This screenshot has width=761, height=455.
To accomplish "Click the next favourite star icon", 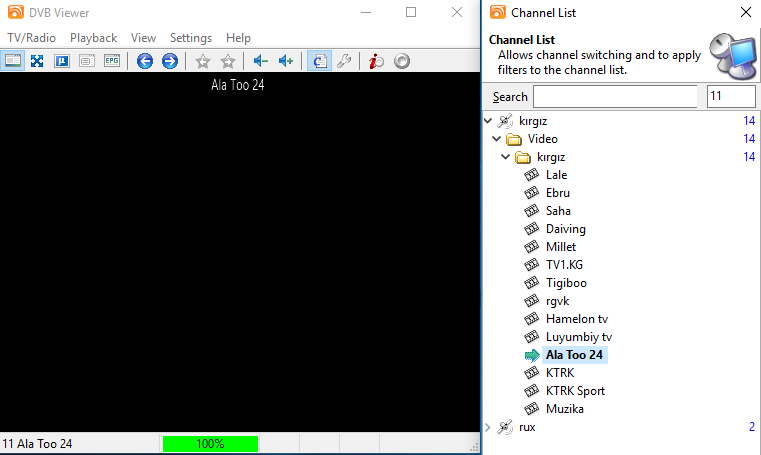I will tap(228, 61).
